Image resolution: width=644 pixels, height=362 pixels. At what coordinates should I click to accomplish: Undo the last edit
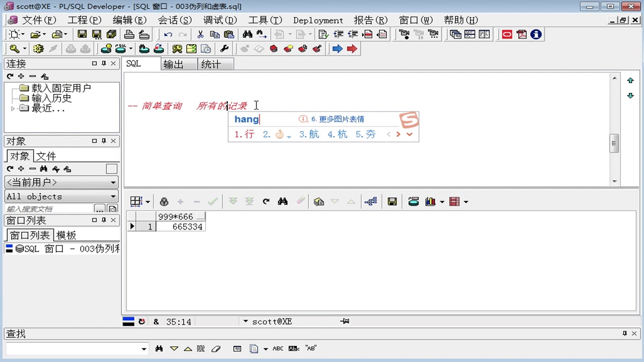click(168, 34)
